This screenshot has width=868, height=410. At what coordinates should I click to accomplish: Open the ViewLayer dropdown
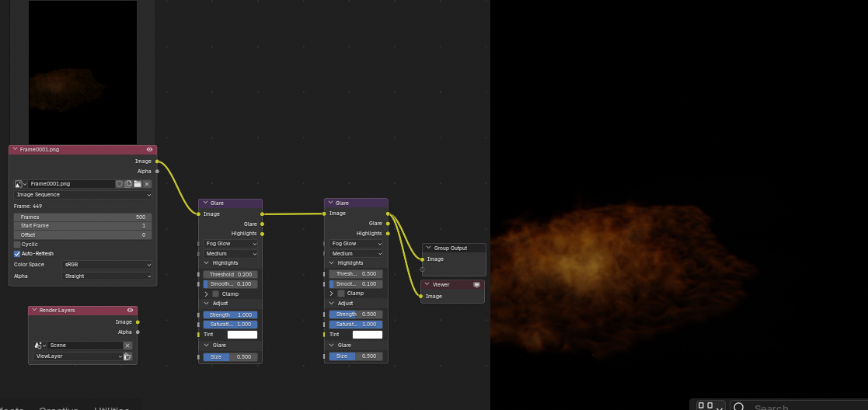(78, 356)
